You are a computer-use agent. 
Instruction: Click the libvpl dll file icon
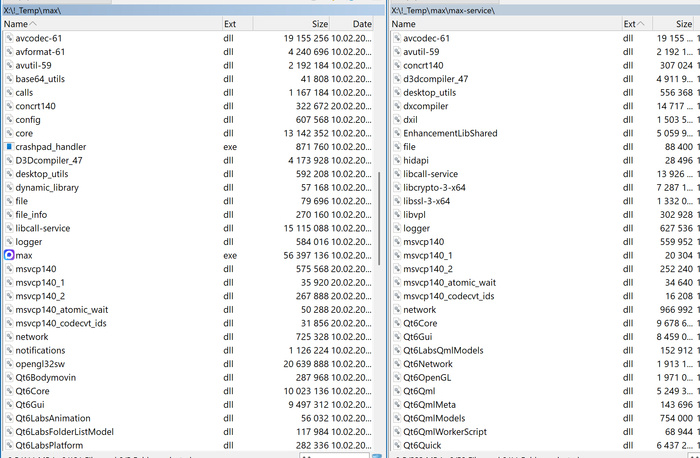[x=397, y=214]
